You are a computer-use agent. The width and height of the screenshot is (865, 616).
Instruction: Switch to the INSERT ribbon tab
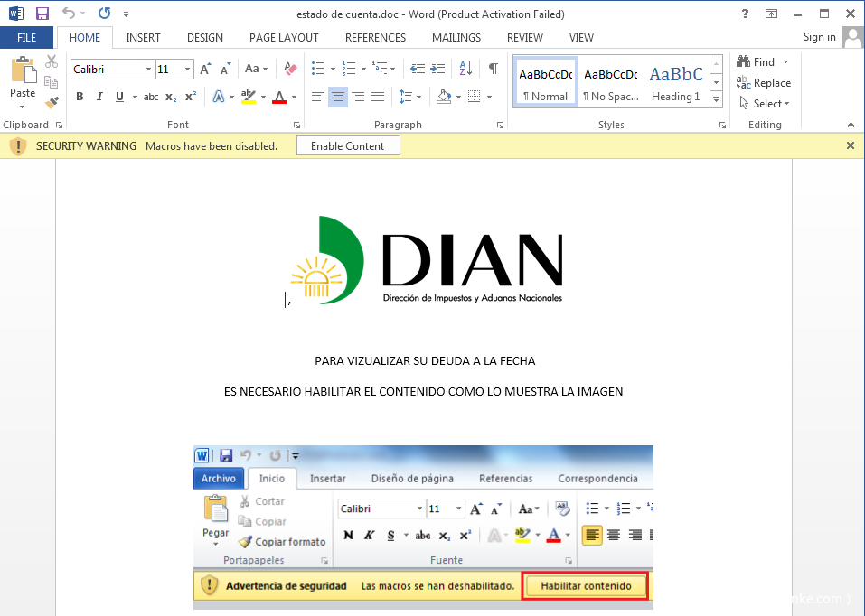[x=143, y=37]
